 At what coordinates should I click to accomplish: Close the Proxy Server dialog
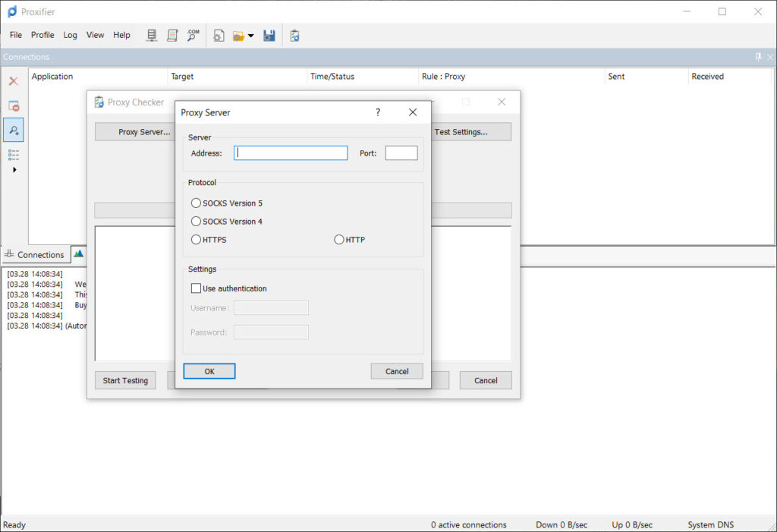tap(413, 112)
